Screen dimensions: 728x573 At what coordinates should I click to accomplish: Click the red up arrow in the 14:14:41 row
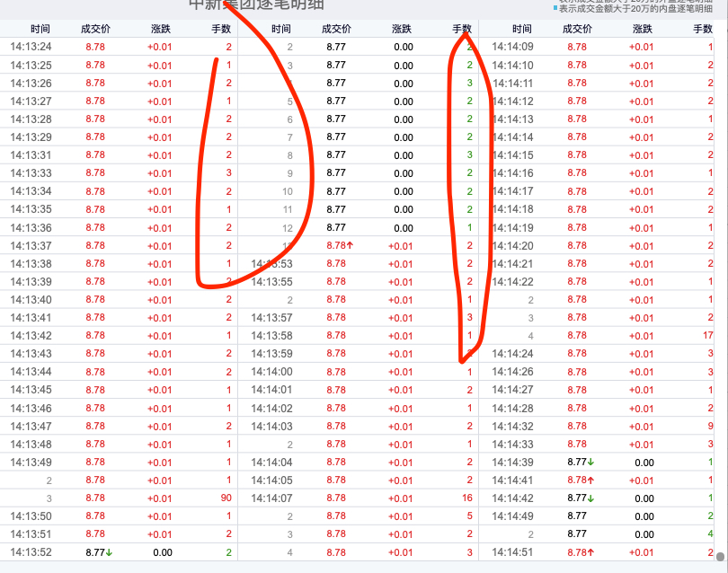click(590, 480)
